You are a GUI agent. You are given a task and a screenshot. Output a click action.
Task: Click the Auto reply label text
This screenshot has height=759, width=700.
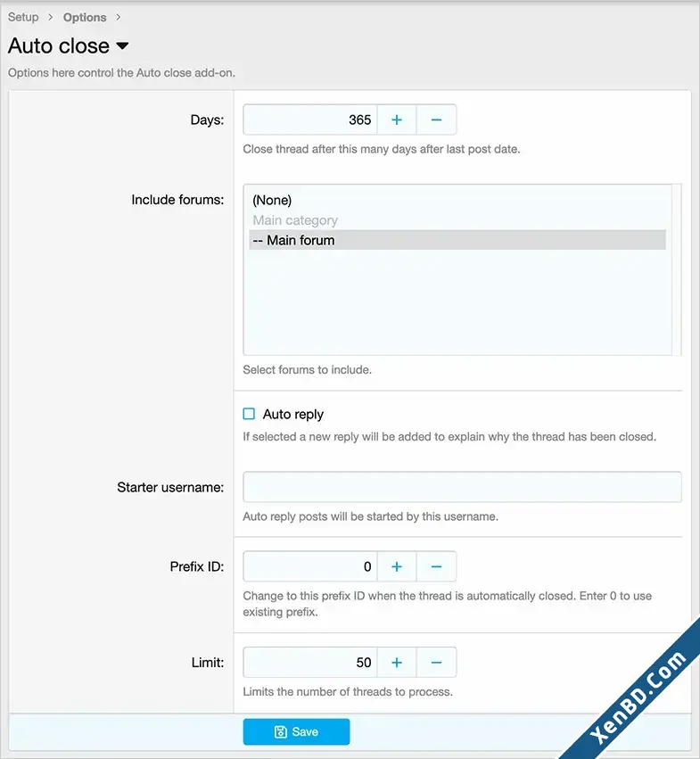(292, 415)
